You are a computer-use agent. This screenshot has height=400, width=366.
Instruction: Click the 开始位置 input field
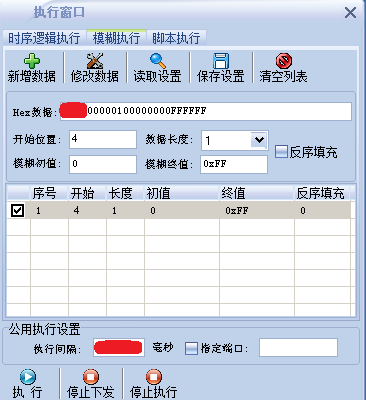(103, 139)
